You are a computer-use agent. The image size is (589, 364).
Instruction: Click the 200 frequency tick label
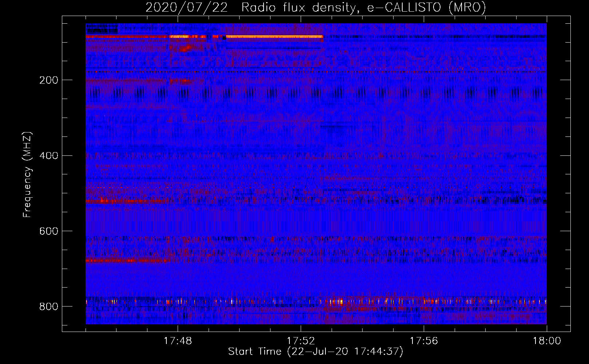pos(49,80)
